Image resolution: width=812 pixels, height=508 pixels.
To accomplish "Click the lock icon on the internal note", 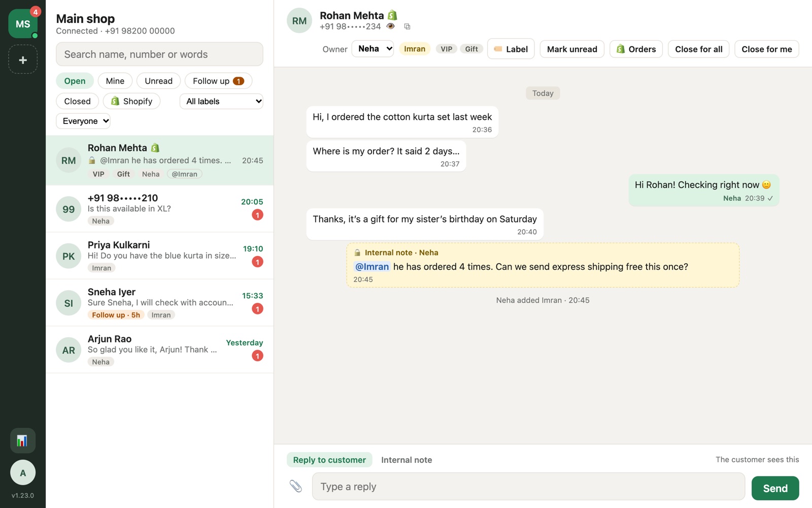I will tap(357, 252).
